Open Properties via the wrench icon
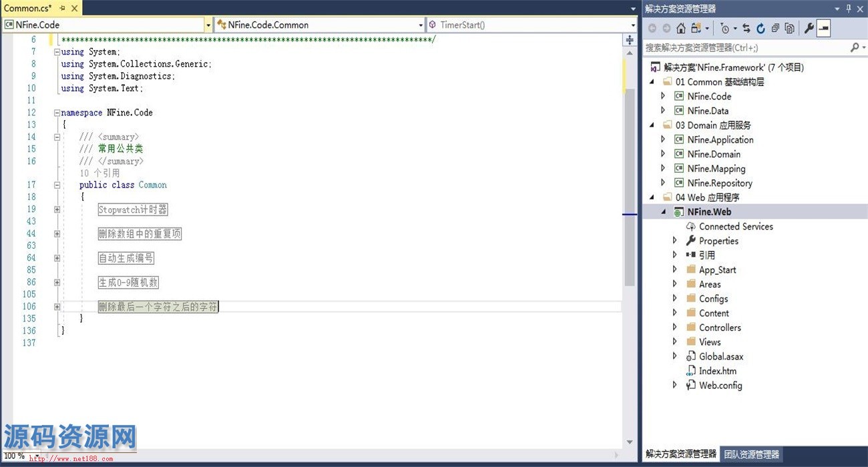868x467 pixels. coord(809,29)
